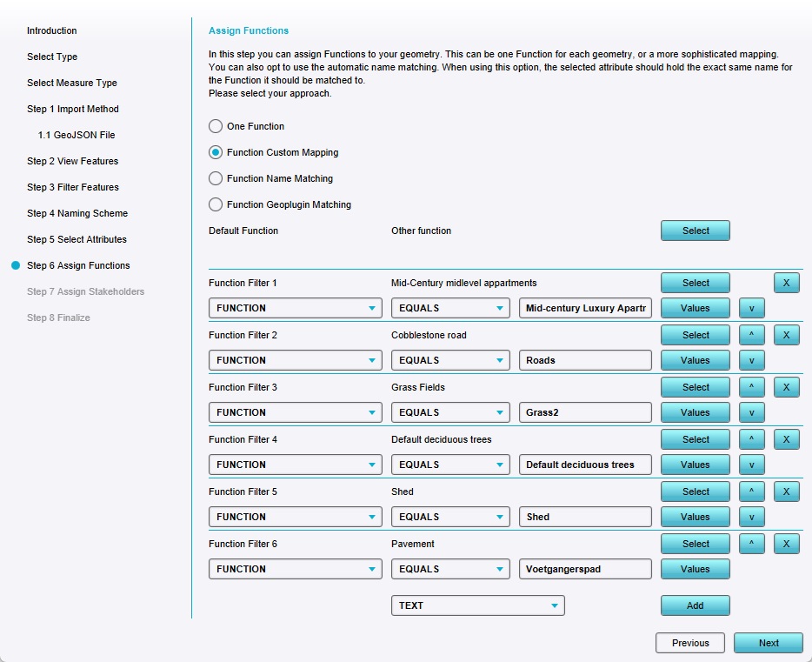Viewport: 812px width, 662px height.
Task: Choose Function Name Matching approach
Action: (216, 178)
